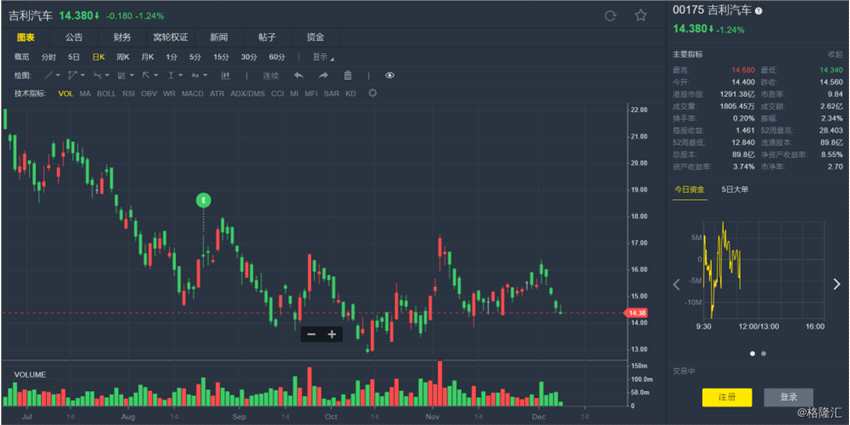Select the 日K daily candlestick timeframe

(x=98, y=57)
